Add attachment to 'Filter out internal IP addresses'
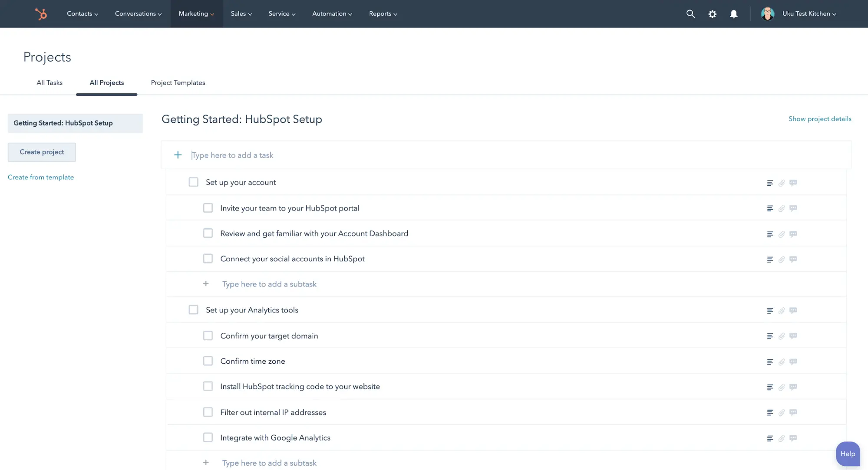The image size is (868, 470). click(782, 412)
